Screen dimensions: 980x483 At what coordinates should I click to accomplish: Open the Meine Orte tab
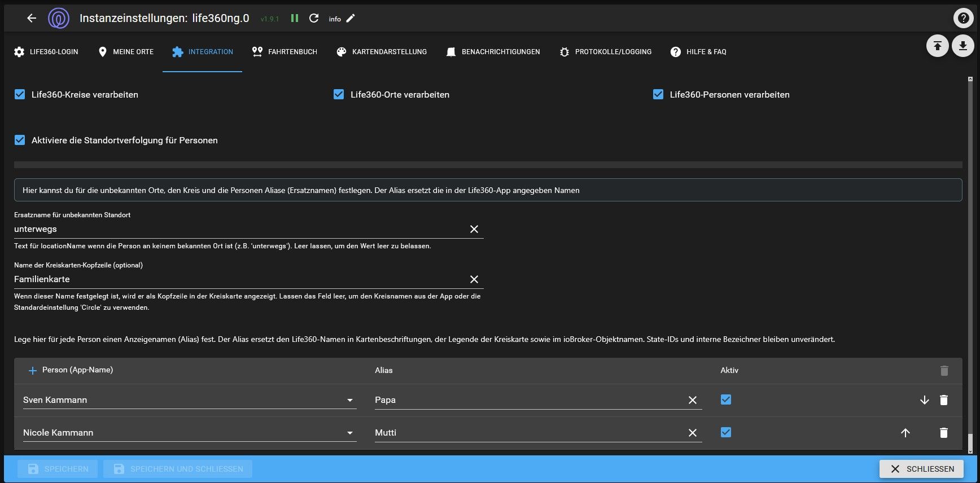(x=125, y=52)
